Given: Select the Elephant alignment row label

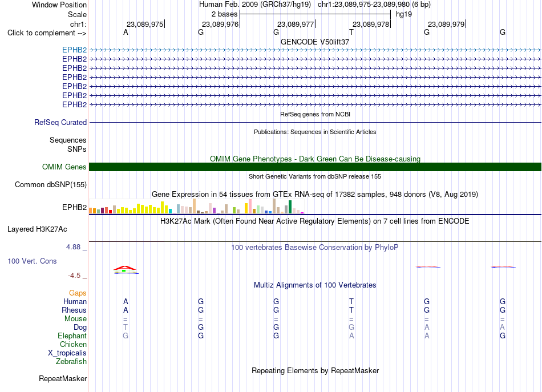Looking at the screenshot, I should [72, 336].
